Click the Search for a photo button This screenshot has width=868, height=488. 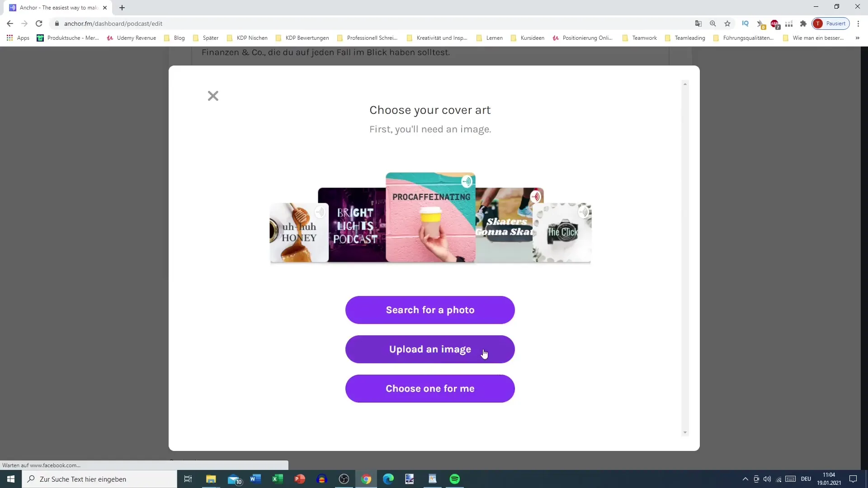tap(430, 310)
